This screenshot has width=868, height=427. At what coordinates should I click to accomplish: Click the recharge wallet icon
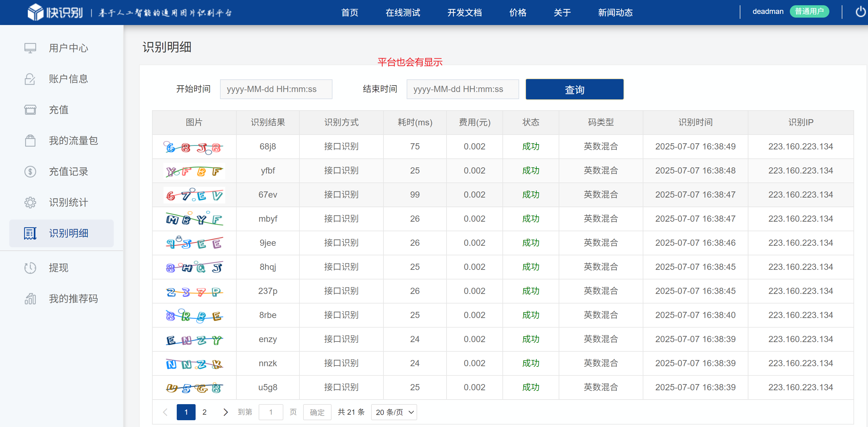click(30, 110)
